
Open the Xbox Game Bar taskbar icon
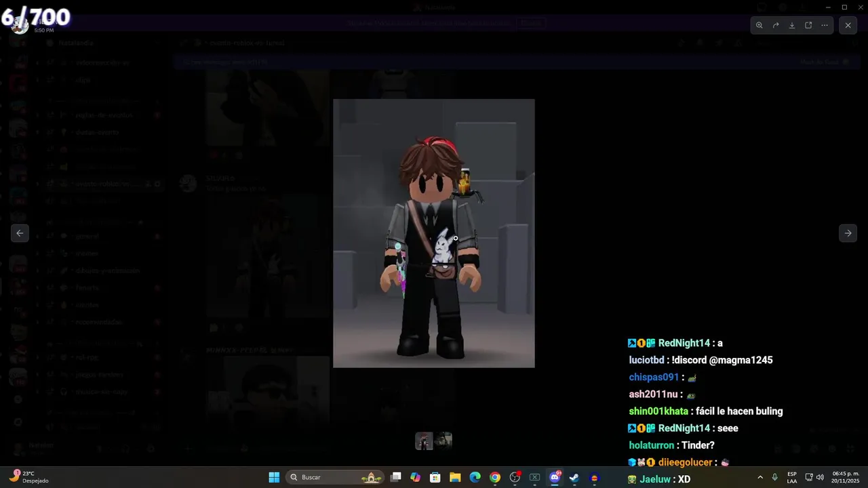(x=534, y=477)
